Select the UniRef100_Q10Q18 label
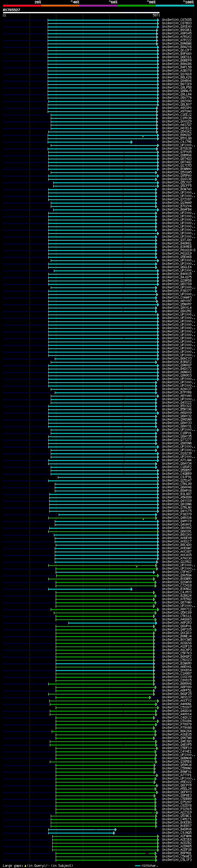The height and width of the screenshot is (868, 197). tap(177, 74)
